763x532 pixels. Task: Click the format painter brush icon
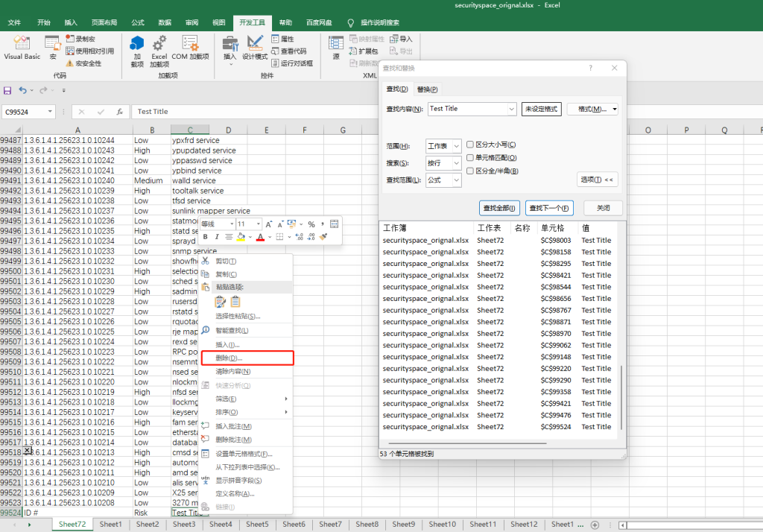pos(323,237)
